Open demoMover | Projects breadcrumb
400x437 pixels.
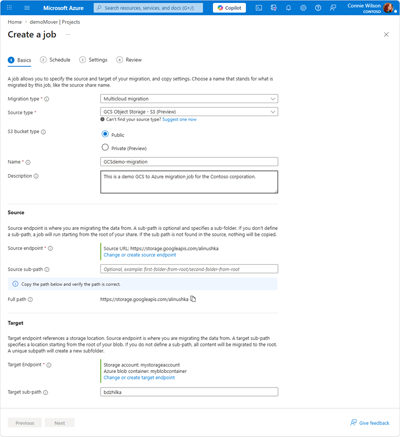(x=55, y=22)
